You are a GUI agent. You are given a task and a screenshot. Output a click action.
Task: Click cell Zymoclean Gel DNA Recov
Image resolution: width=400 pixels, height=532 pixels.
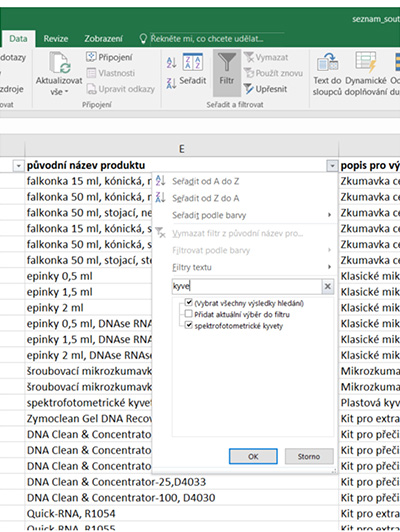(x=89, y=419)
